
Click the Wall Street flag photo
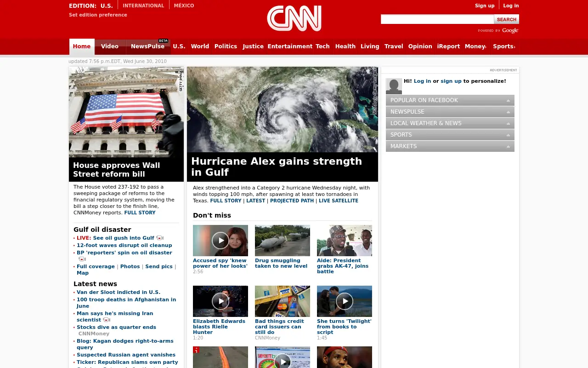tap(126, 112)
